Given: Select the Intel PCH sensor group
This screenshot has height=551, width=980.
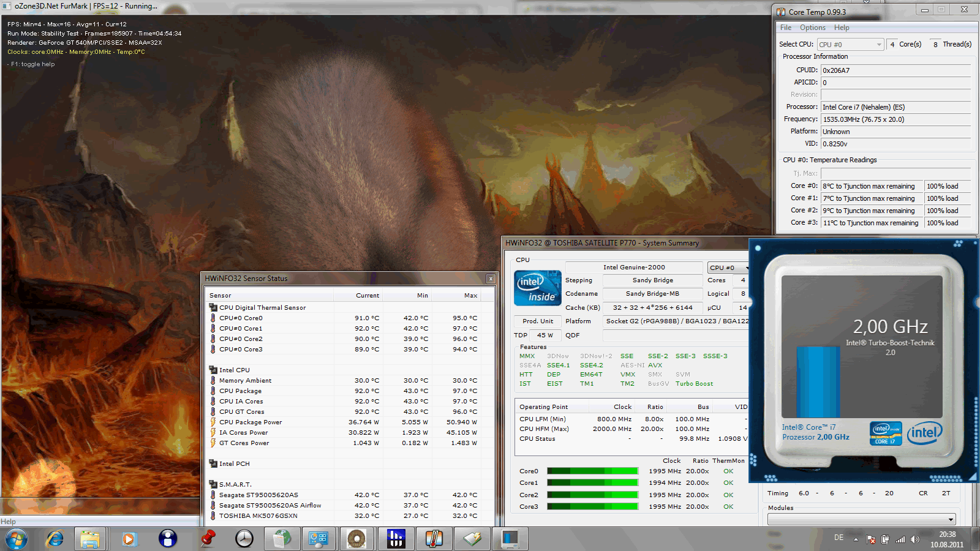Looking at the screenshot, I should click(x=234, y=463).
